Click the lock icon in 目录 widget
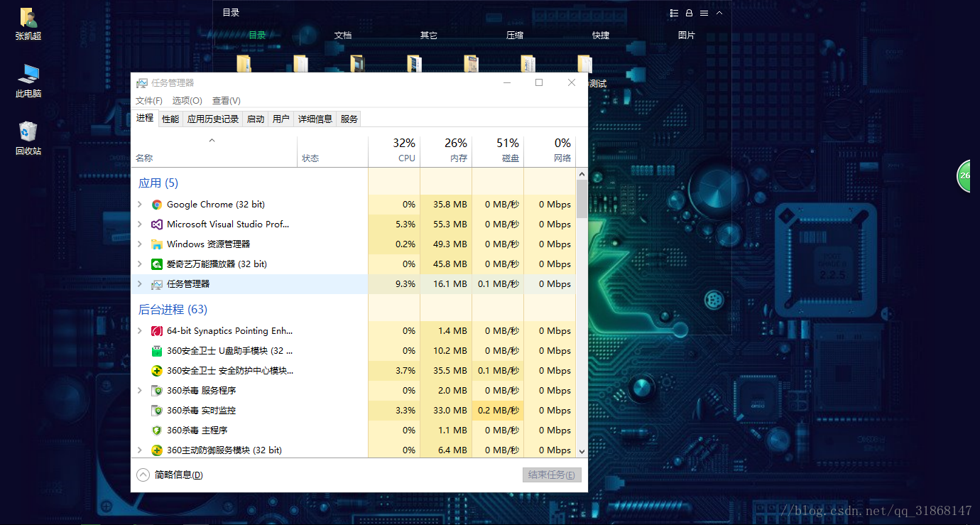 click(x=689, y=13)
